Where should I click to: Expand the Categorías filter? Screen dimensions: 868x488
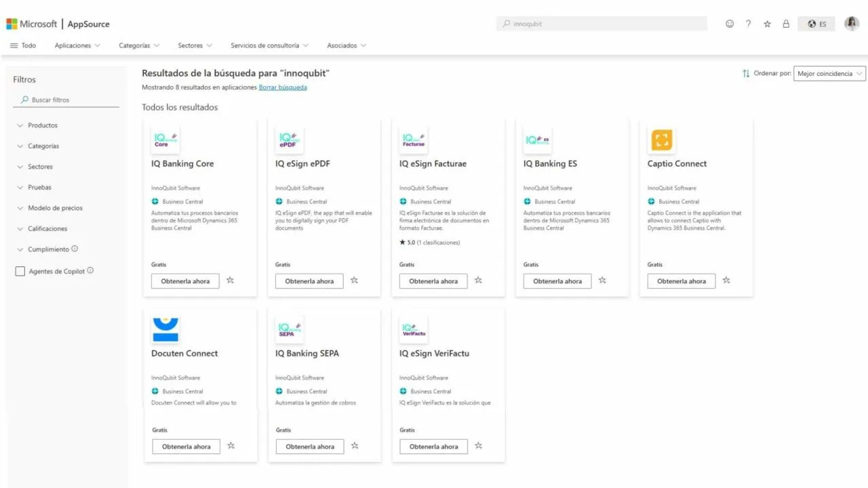(x=38, y=146)
